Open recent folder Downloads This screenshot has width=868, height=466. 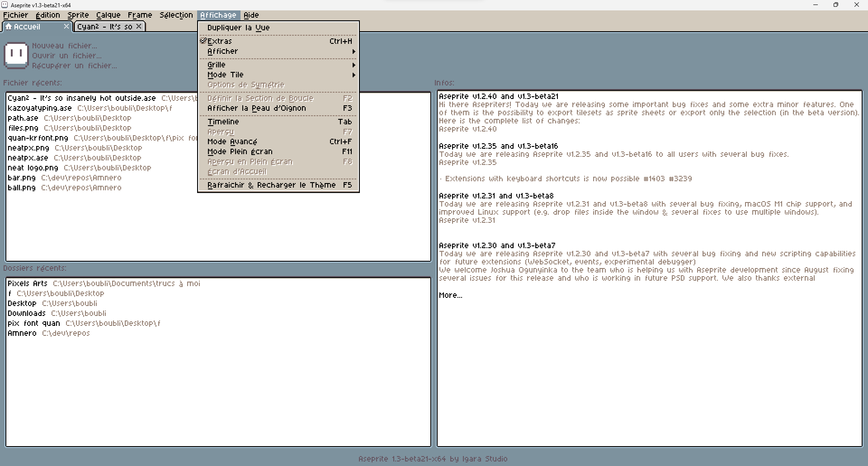pos(218,313)
